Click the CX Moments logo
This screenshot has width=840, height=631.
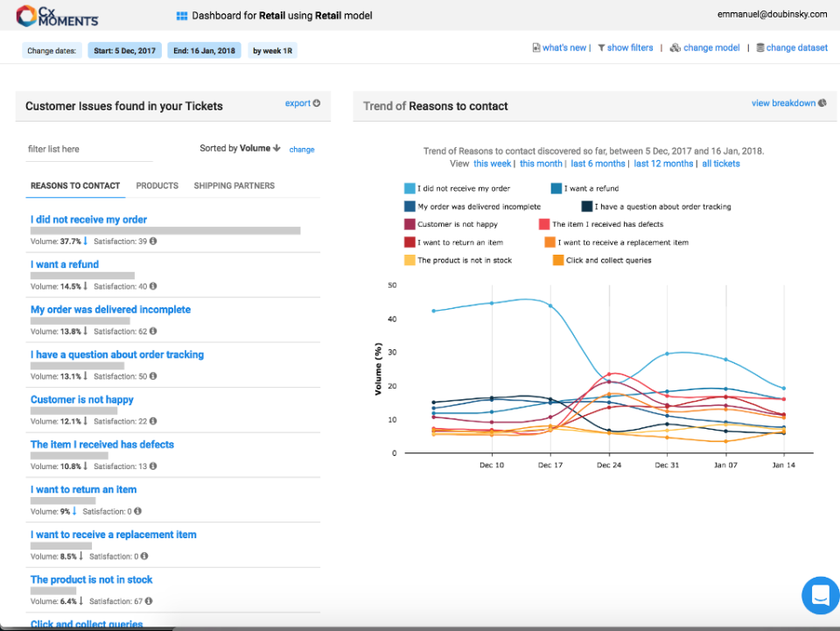coord(58,16)
